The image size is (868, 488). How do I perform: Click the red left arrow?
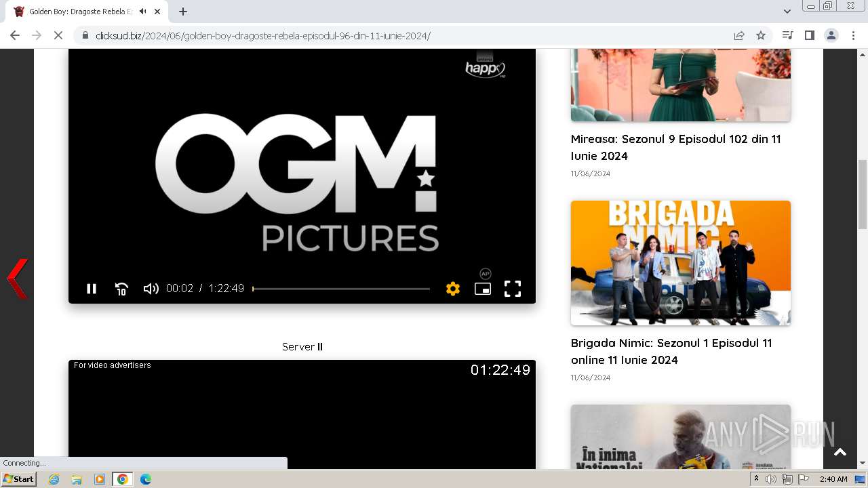pos(18,279)
